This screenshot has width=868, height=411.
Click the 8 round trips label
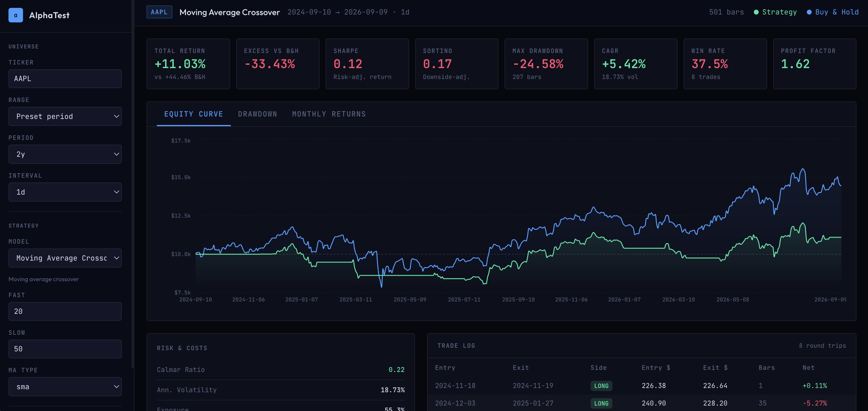coord(823,346)
